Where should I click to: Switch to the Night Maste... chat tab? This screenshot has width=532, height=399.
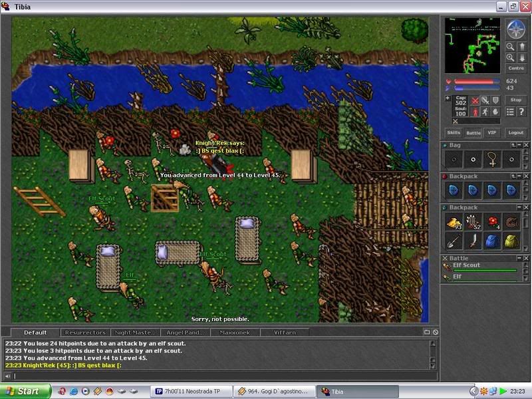[x=135, y=332]
